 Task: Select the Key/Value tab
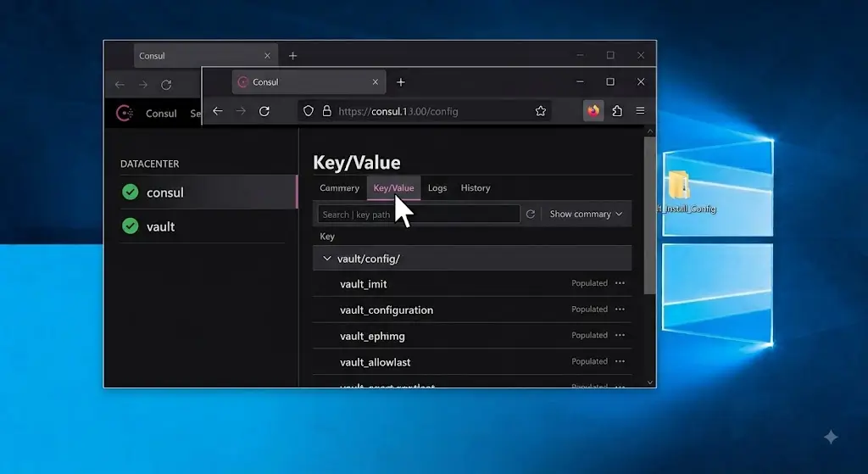tap(393, 188)
